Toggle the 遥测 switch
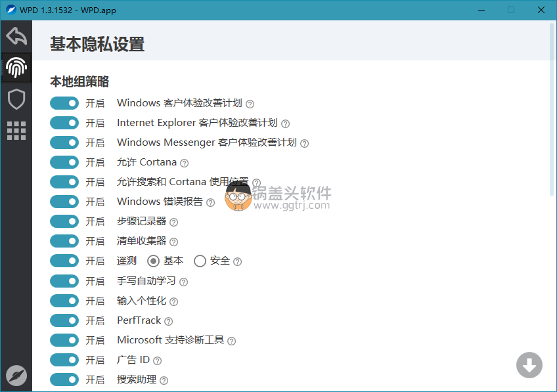Image resolution: width=557 pixels, height=392 pixels. 64,261
